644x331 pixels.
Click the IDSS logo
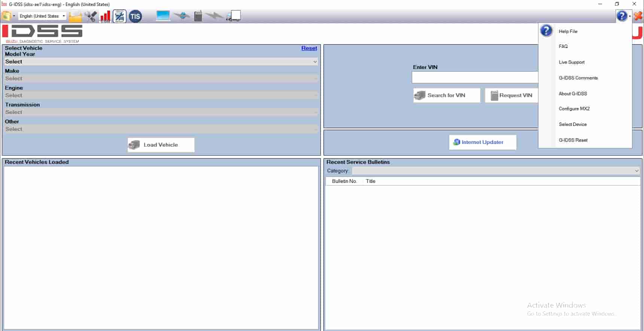42,33
